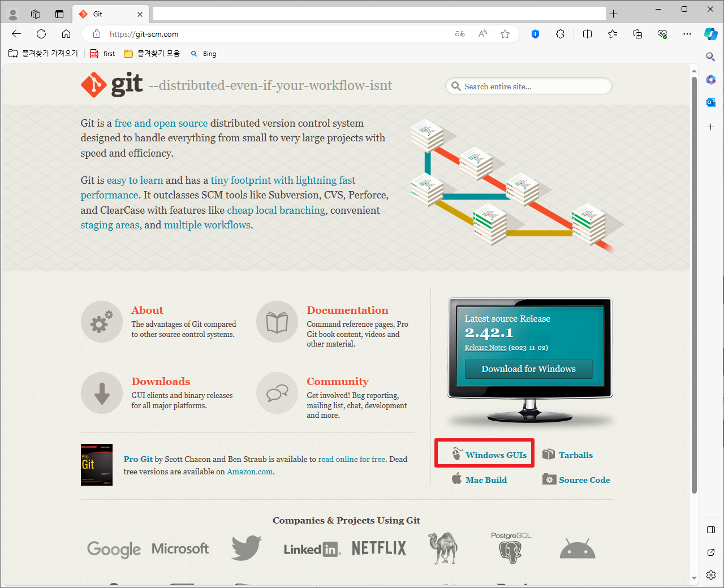Open the 'multiple workflows' link
The height and width of the screenshot is (588, 724).
tap(207, 225)
